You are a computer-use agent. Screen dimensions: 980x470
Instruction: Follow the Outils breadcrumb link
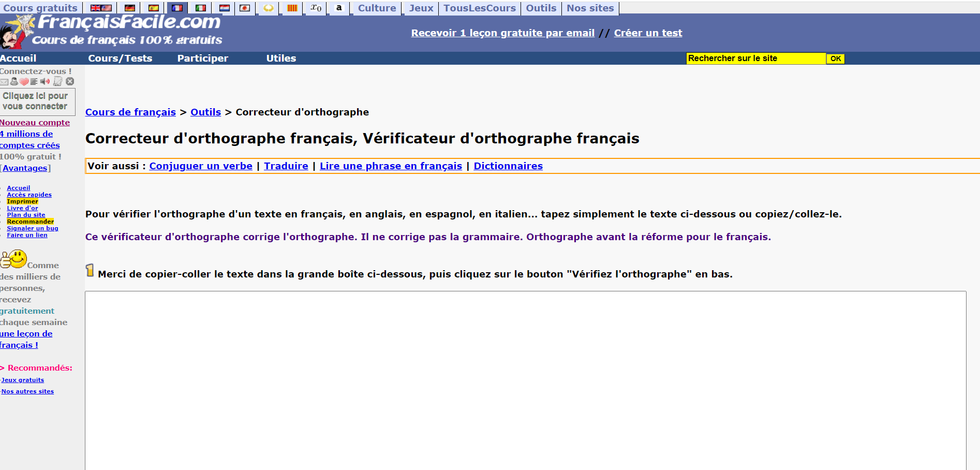pos(205,112)
